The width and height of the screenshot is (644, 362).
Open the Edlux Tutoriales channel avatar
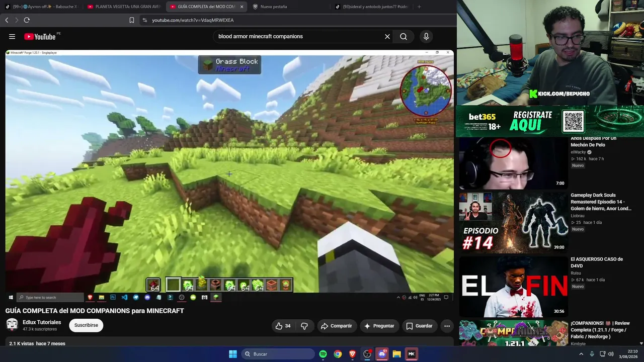pyautogui.click(x=12, y=325)
